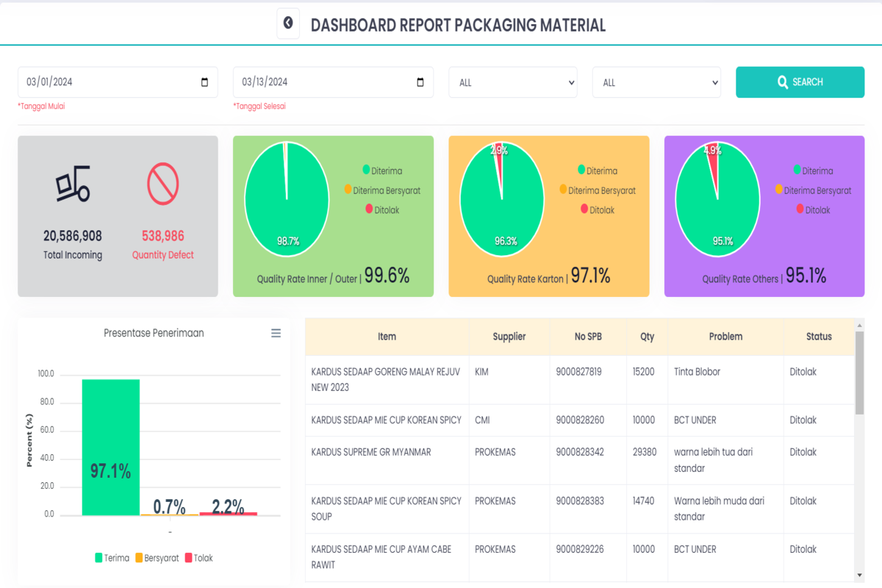Click the green 97.1% Terima bar

pos(110,447)
